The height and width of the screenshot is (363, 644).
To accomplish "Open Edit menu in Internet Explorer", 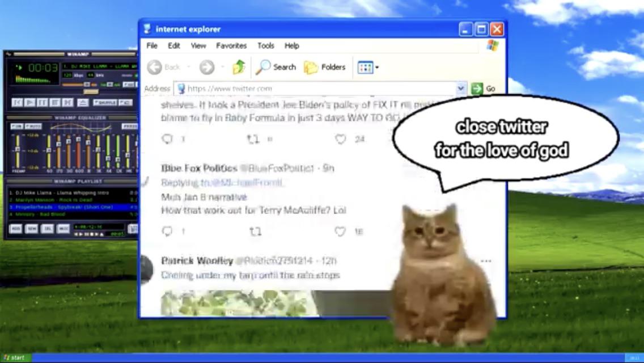I will point(173,45).
